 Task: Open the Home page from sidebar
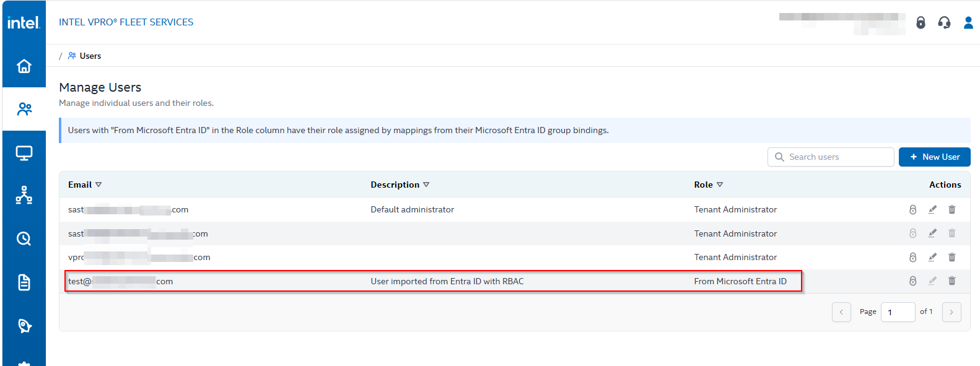point(24,66)
